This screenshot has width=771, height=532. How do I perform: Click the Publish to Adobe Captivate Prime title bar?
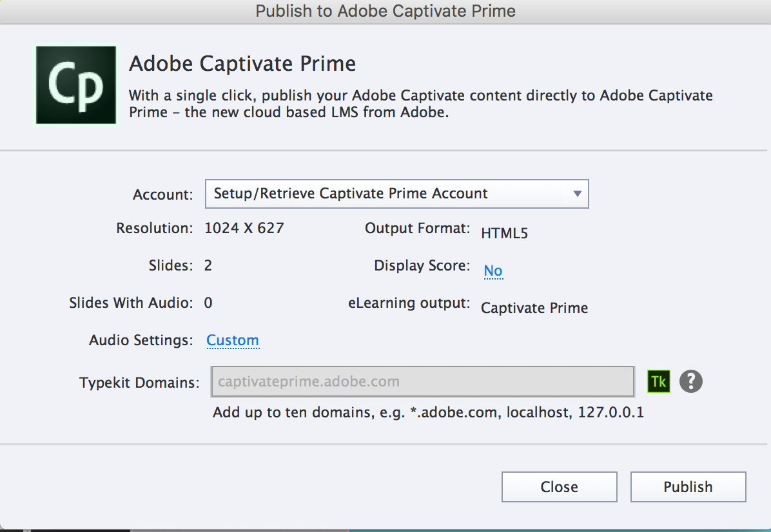(385, 11)
